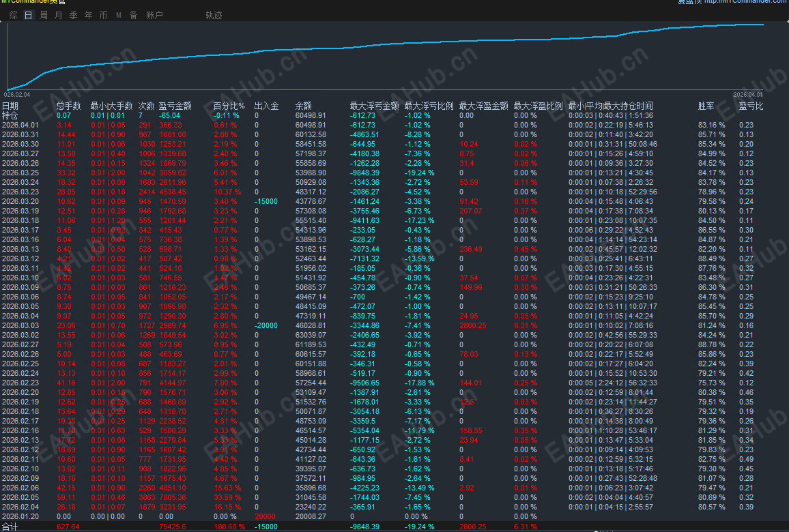Image resolution: width=789 pixels, height=532 pixels.
Task: Click the -17.88 % drawdown cell
Action: (x=420, y=383)
